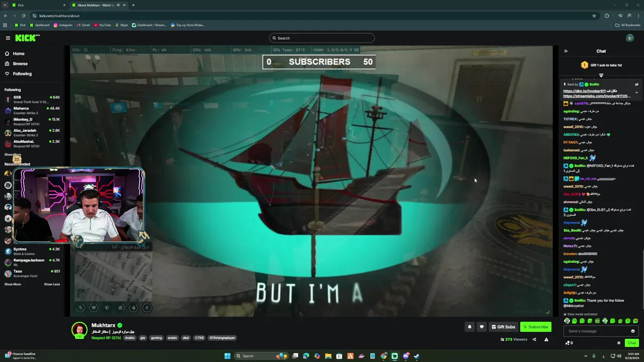
Task: Open browser extensions puzzle icon
Action: 607,16
